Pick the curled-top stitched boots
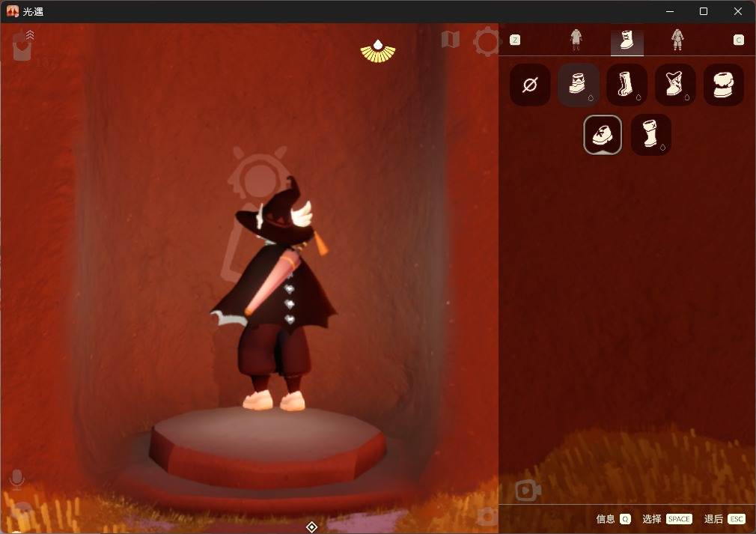756x534 pixels. tap(675, 85)
